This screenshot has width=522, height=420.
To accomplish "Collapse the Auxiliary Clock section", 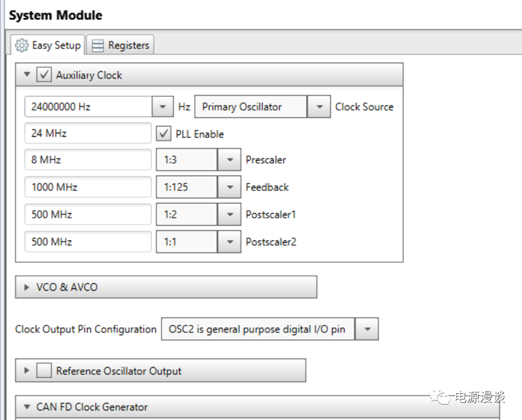I will coord(27,75).
